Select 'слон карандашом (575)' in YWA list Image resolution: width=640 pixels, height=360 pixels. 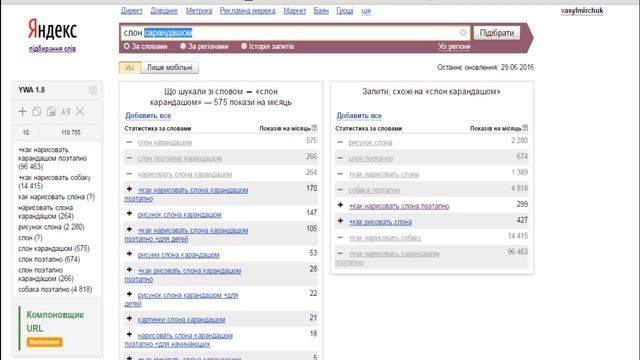[x=54, y=249]
